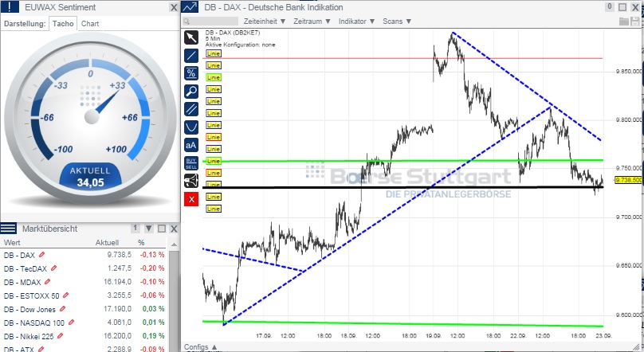This screenshot has width=644, height=352.
Task: Click the floppy disk save icon
Action: [x=635, y=22]
